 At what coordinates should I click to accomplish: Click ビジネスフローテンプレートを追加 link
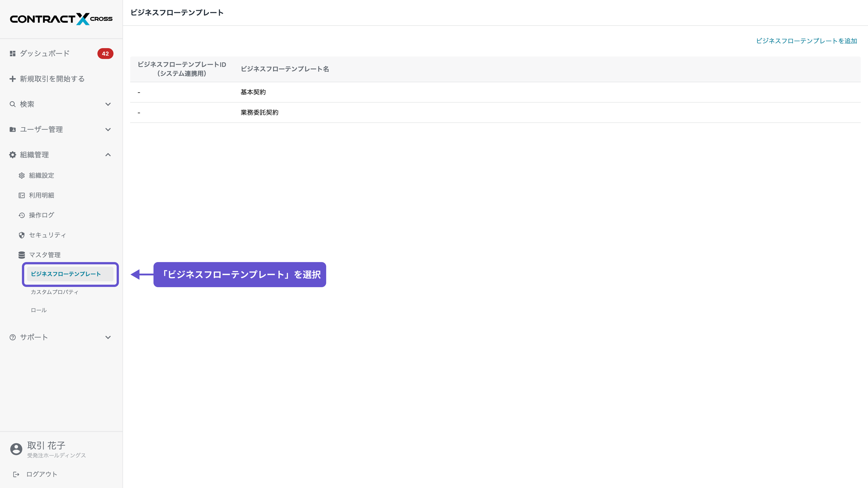pos(806,41)
